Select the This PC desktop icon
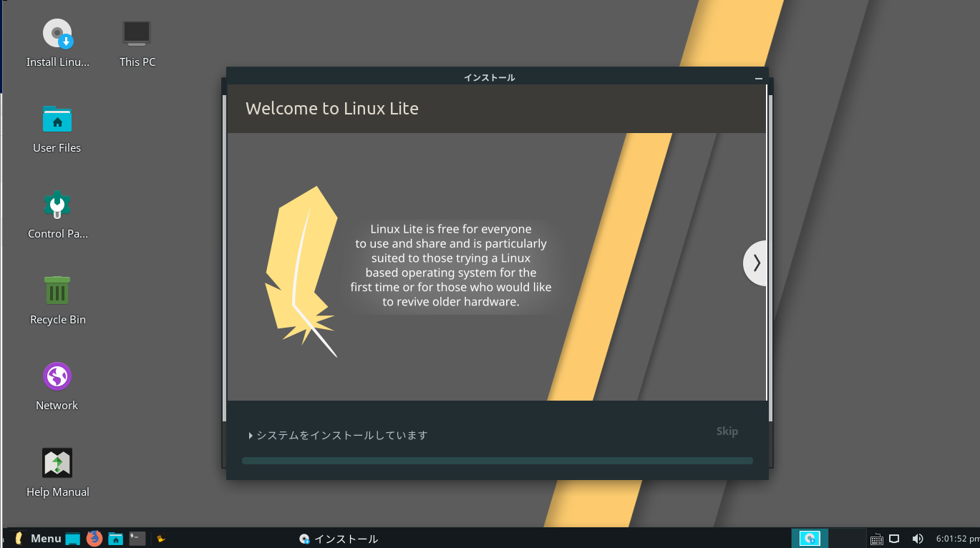Screen dimensions: 980x548 pos(137,43)
